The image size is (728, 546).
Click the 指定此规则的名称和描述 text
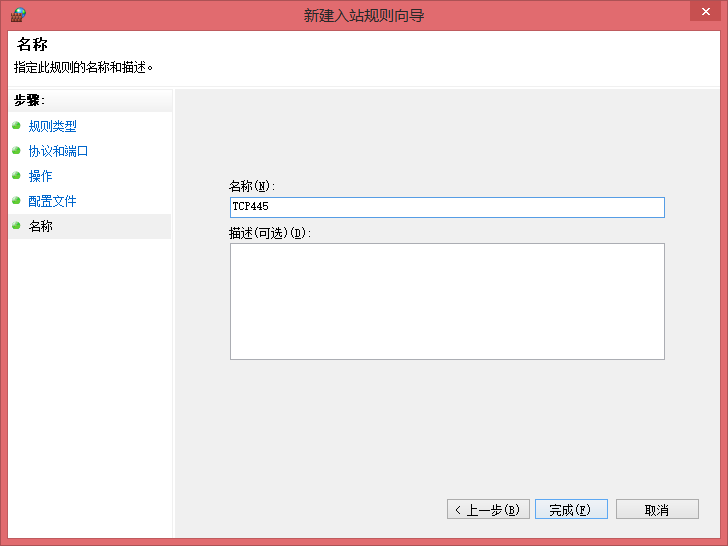tap(83, 67)
